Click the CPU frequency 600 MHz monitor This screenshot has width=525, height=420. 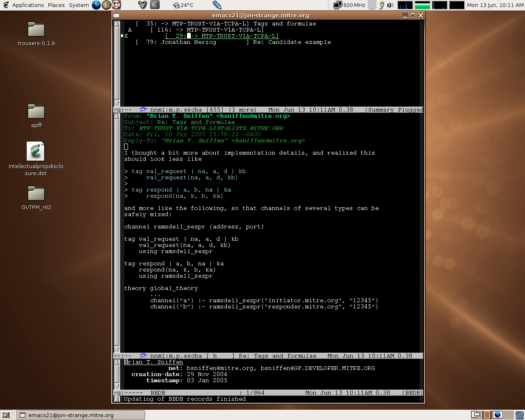click(349, 5)
